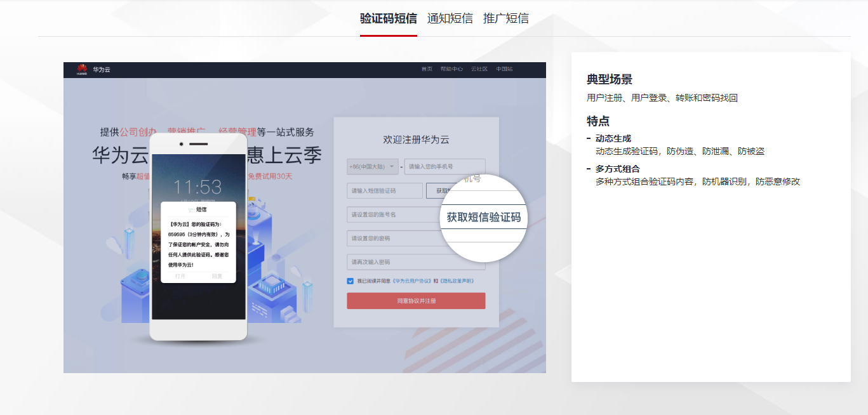
Task: Click the red 同意协议并注册 button
Action: [416, 301]
